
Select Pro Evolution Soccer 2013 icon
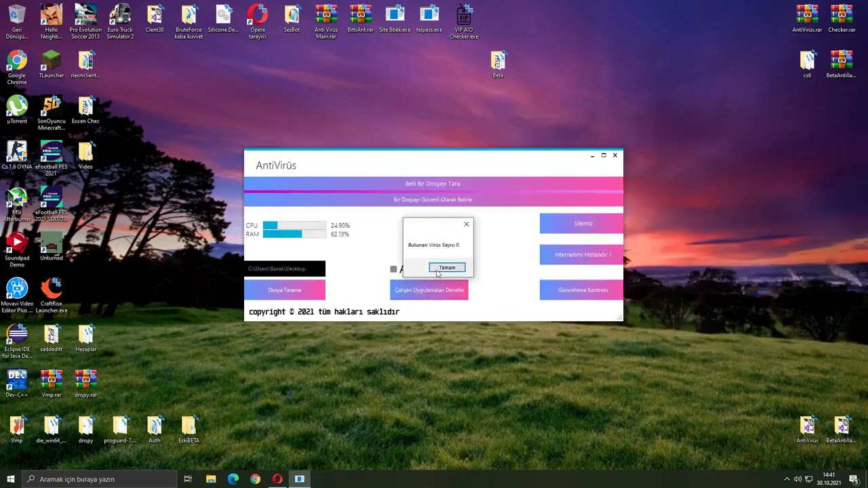click(85, 22)
